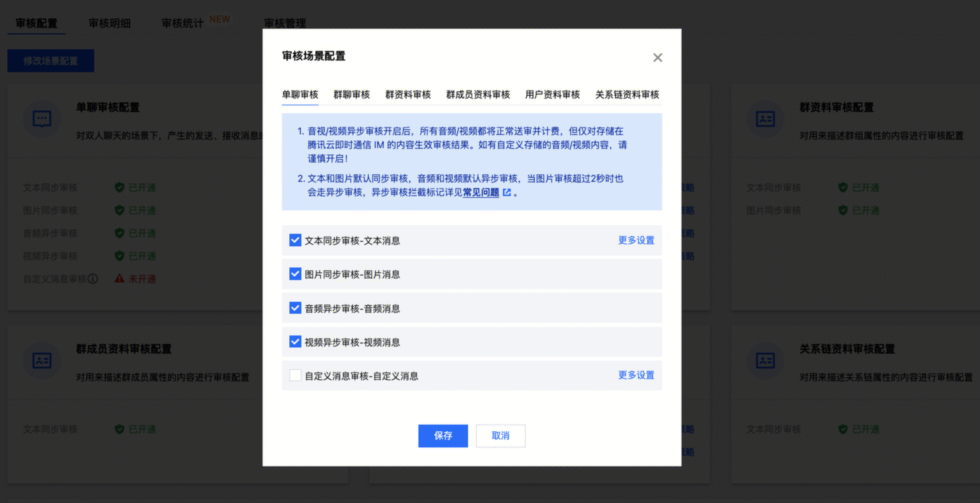Select 审核配置 top tab
This screenshot has height=503, width=980.
pyautogui.click(x=36, y=23)
